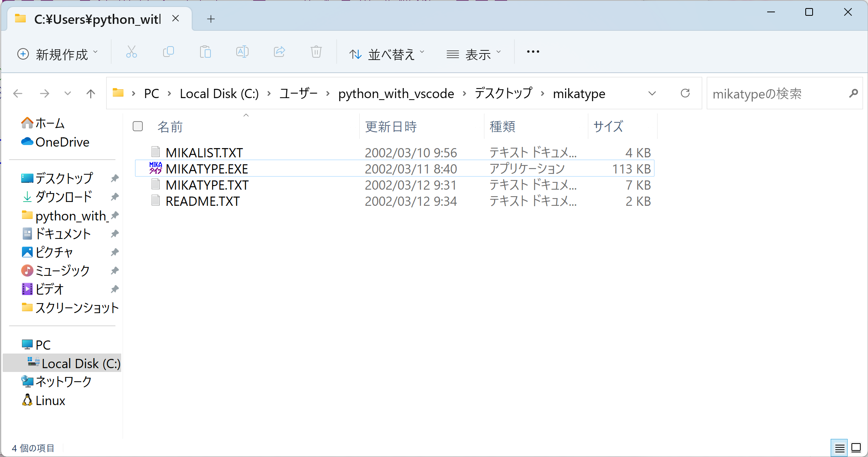The height and width of the screenshot is (457, 868).
Task: Expand the 並べ替え sort dropdown
Action: 386,54
